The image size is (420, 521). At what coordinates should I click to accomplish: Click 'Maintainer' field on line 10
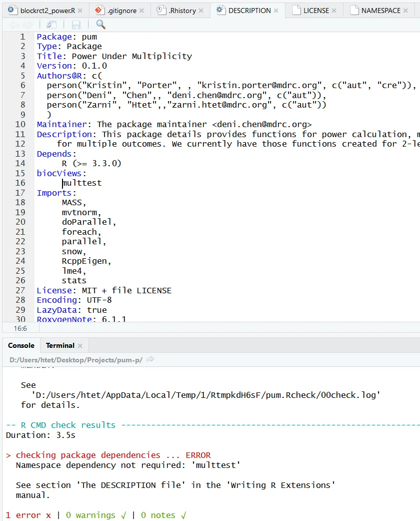[x=62, y=124]
